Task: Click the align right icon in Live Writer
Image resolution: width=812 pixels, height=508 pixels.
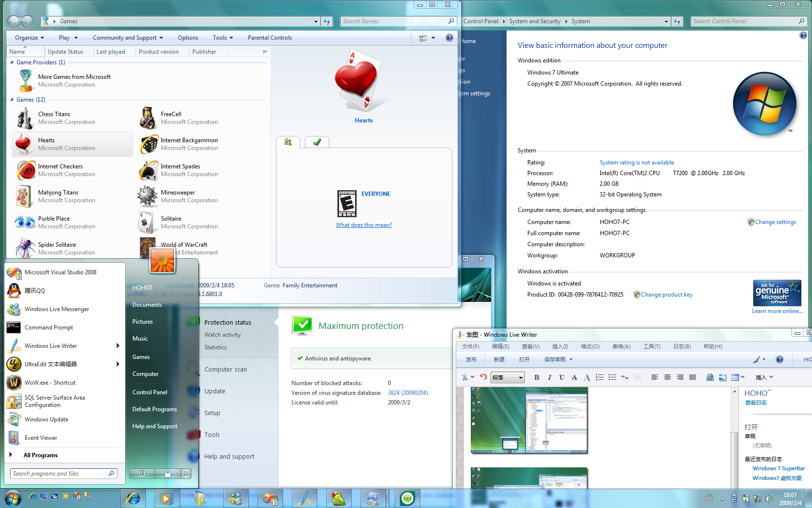Action: [x=680, y=377]
